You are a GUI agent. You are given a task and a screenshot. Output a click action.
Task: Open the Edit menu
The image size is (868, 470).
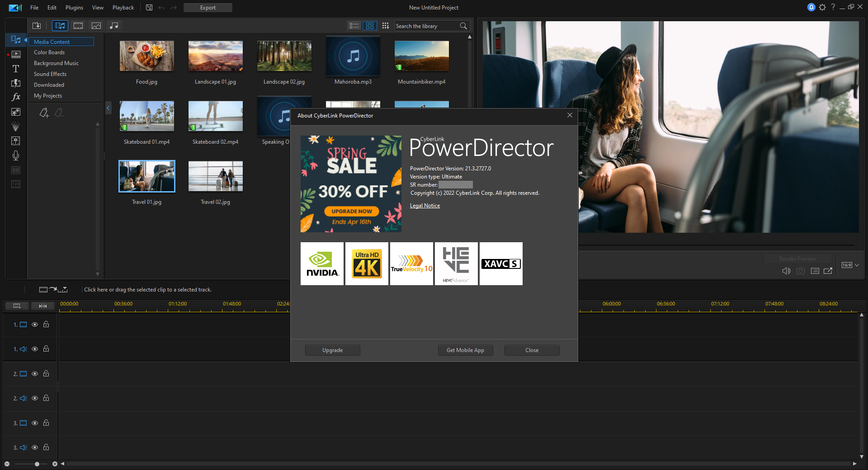point(52,8)
